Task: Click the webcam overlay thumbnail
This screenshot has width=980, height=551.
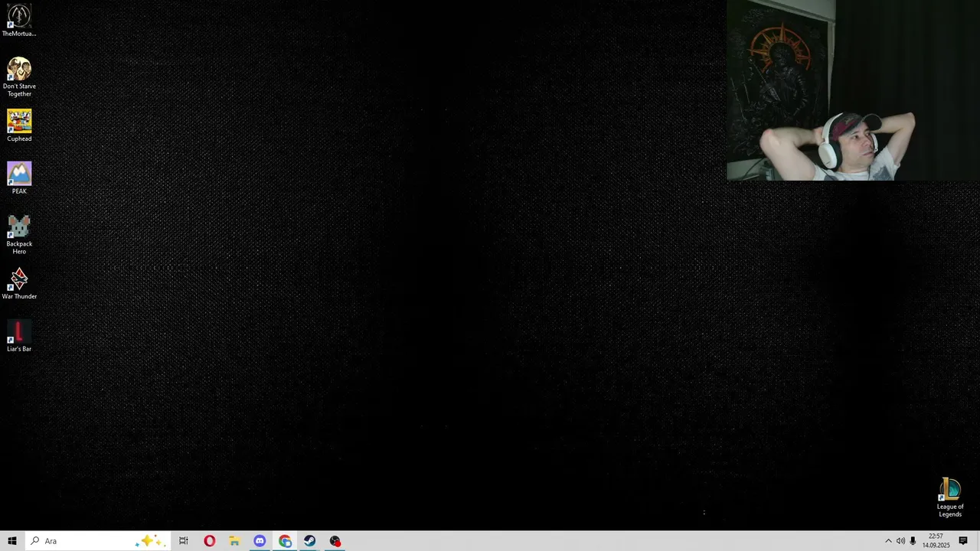Action: (853, 90)
